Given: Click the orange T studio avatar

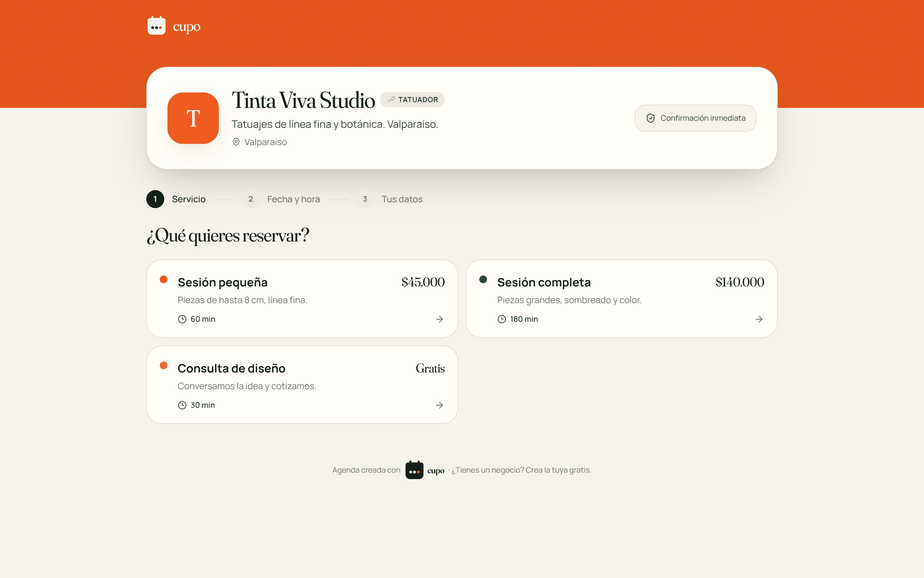Looking at the screenshot, I should coord(193,118).
